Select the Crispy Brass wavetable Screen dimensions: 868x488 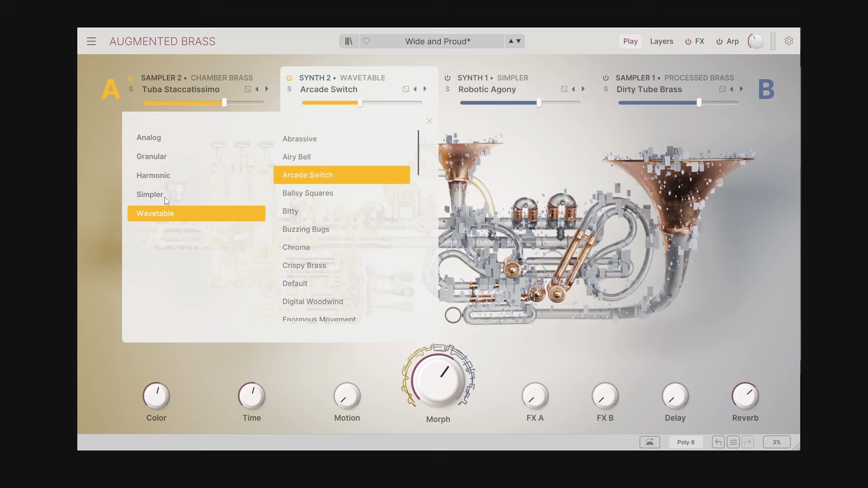point(304,265)
